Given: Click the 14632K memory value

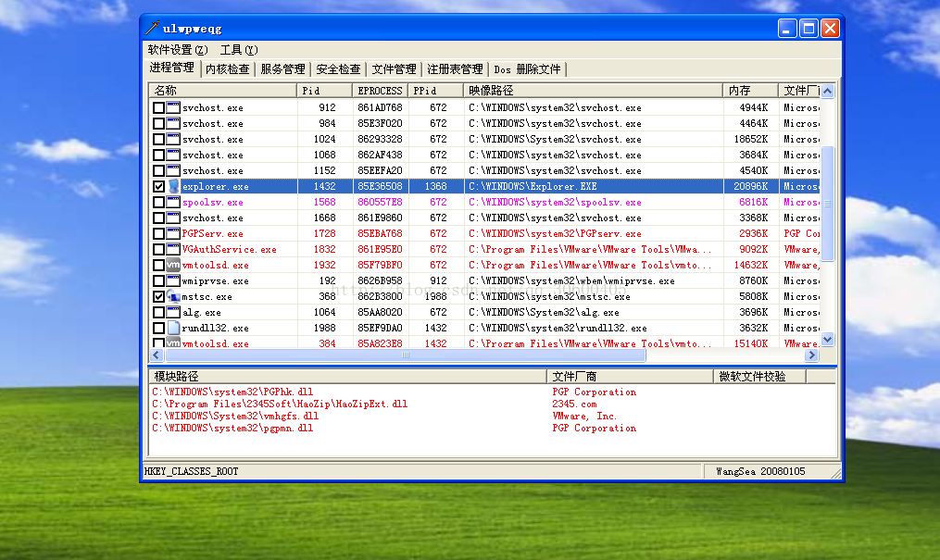Looking at the screenshot, I should click(750, 265).
